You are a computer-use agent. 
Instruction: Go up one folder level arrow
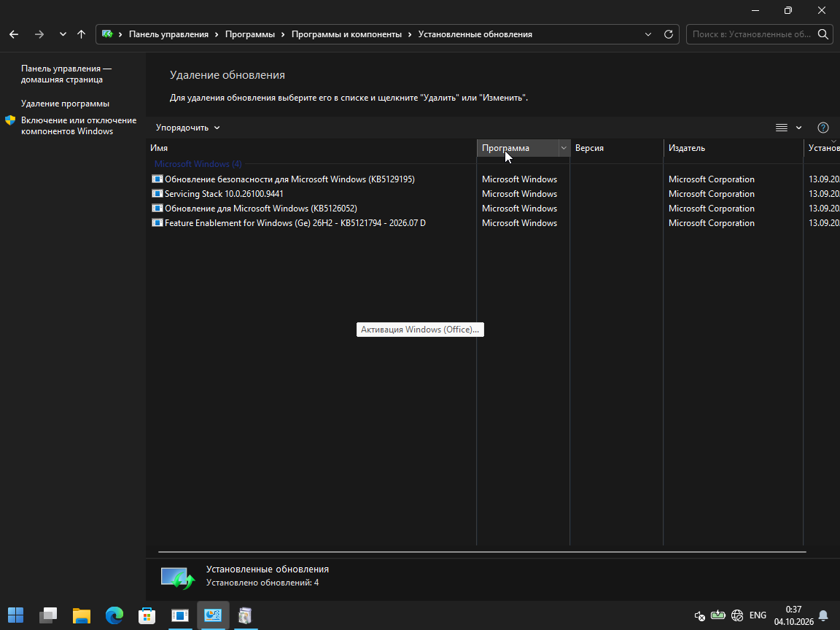(x=81, y=34)
